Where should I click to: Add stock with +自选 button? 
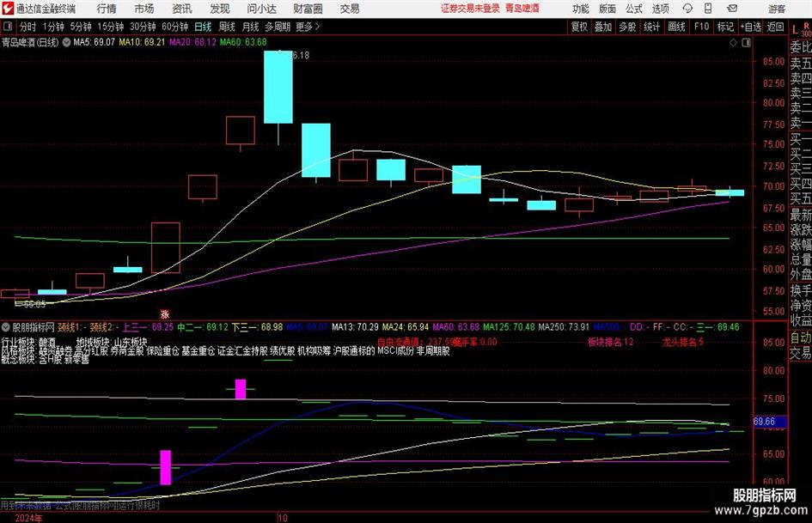click(750, 27)
